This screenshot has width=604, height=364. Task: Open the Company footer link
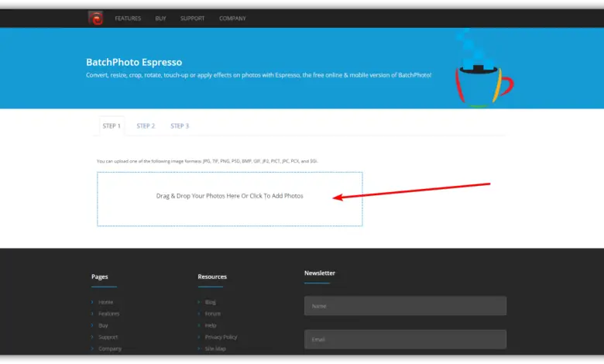tap(110, 349)
